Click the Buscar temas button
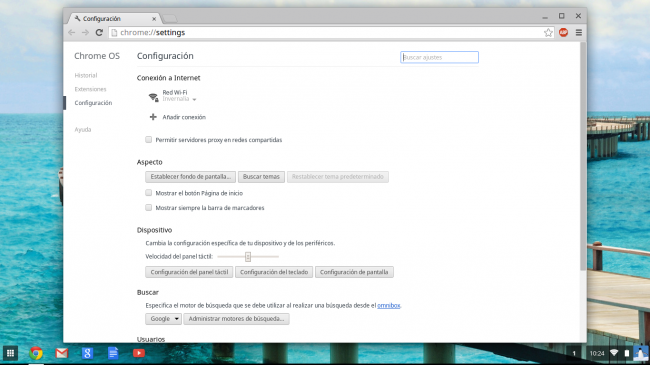 [x=261, y=177]
